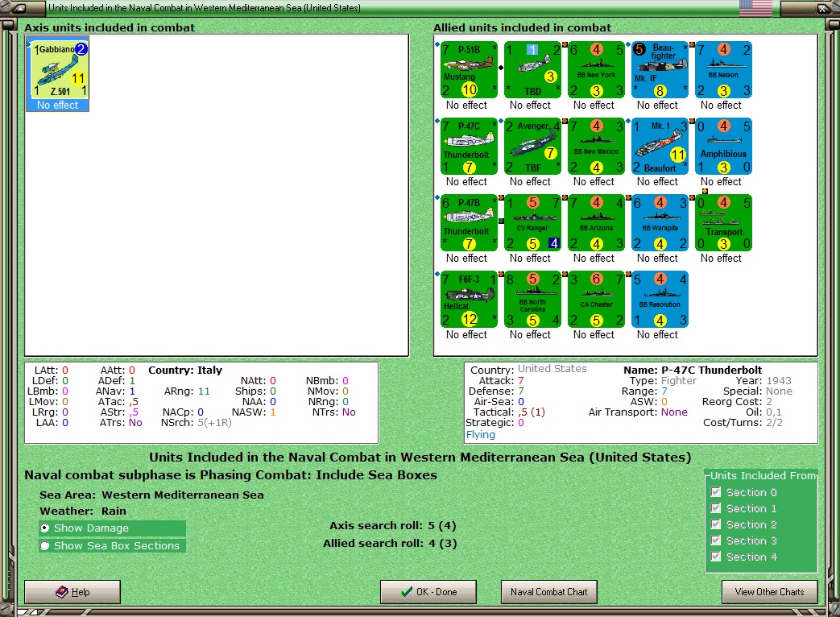
Task: Click the NSrch: 5(+1R) value
Action: [215, 423]
